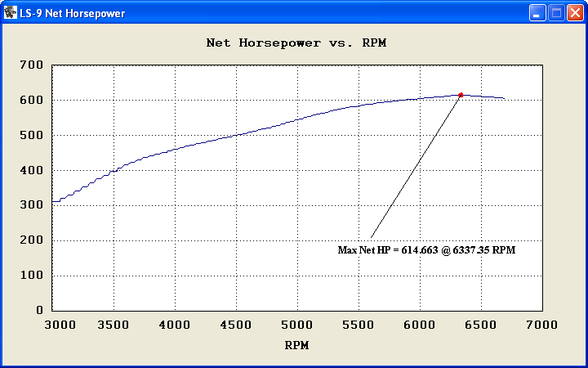Click the 4500 x-axis tick label
Screen dimensions: 588x368
click(236, 325)
